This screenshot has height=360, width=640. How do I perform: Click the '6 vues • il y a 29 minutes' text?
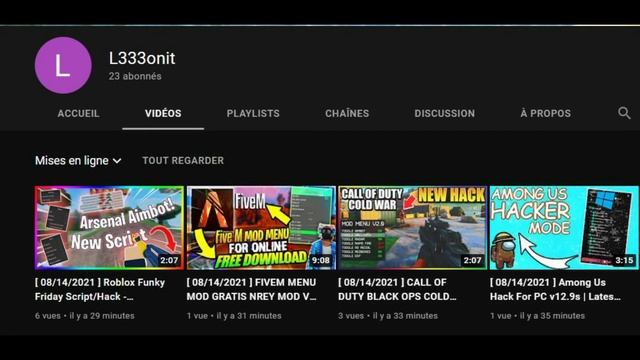(84, 316)
